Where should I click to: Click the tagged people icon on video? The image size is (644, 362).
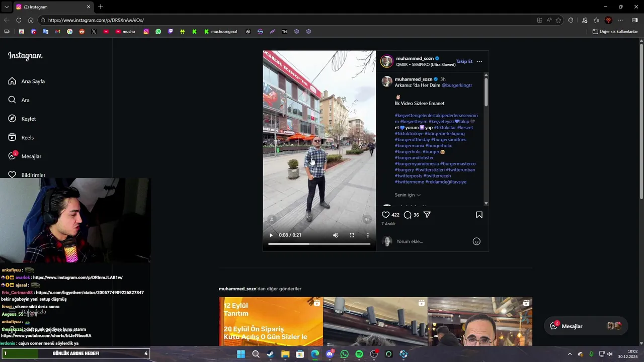pyautogui.click(x=272, y=219)
